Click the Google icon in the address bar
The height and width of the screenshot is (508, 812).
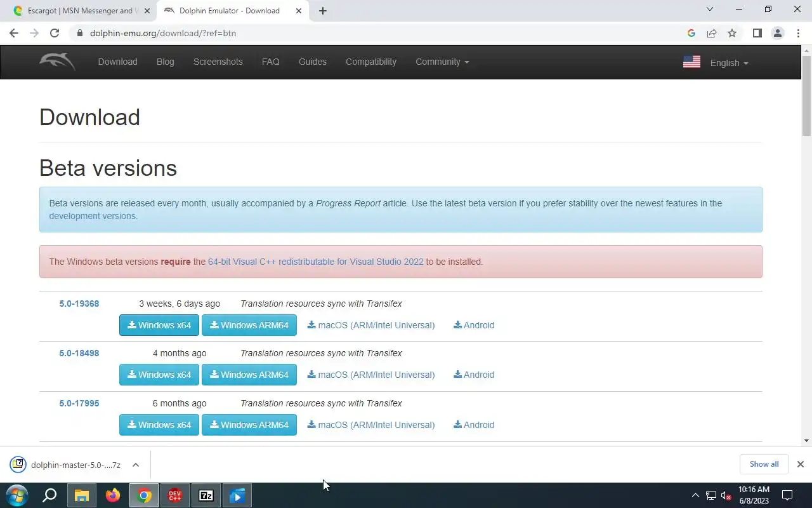(x=691, y=33)
